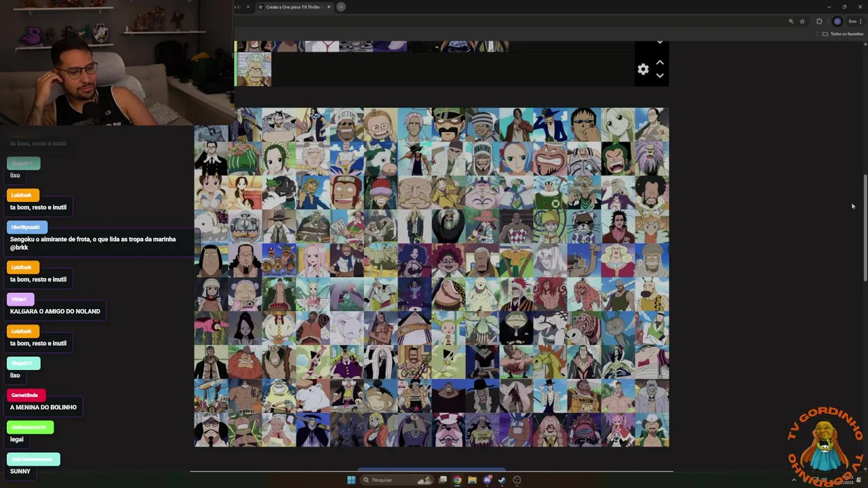Click the 'Vitinn1' chat username badge
The image size is (868, 488).
coord(20,299)
